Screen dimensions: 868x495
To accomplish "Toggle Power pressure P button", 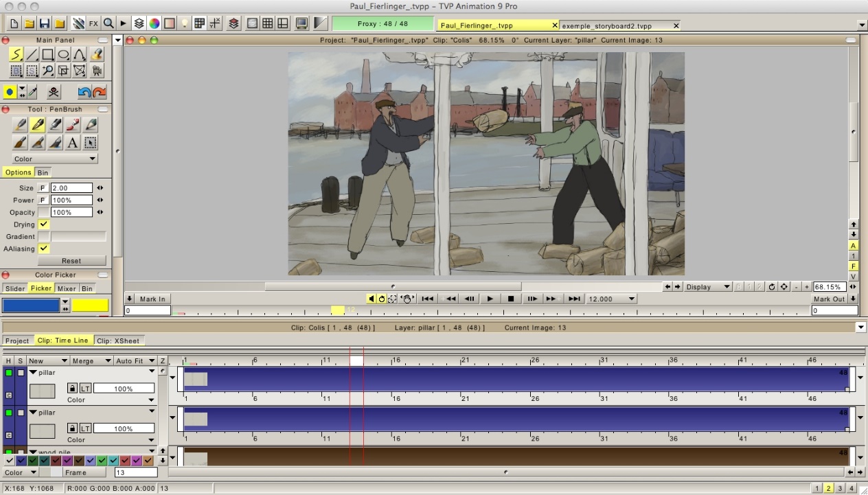I will (43, 200).
